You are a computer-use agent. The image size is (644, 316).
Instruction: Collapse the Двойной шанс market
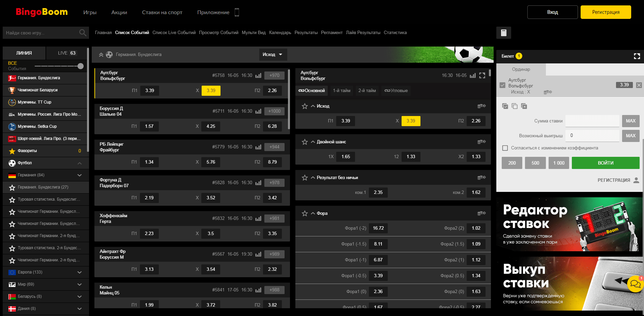pyautogui.click(x=313, y=142)
